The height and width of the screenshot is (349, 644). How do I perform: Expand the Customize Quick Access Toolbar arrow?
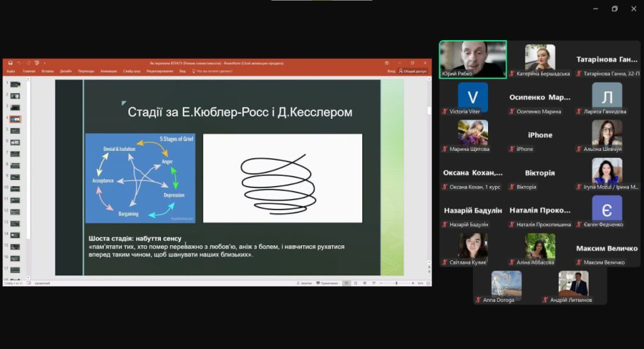point(44,63)
